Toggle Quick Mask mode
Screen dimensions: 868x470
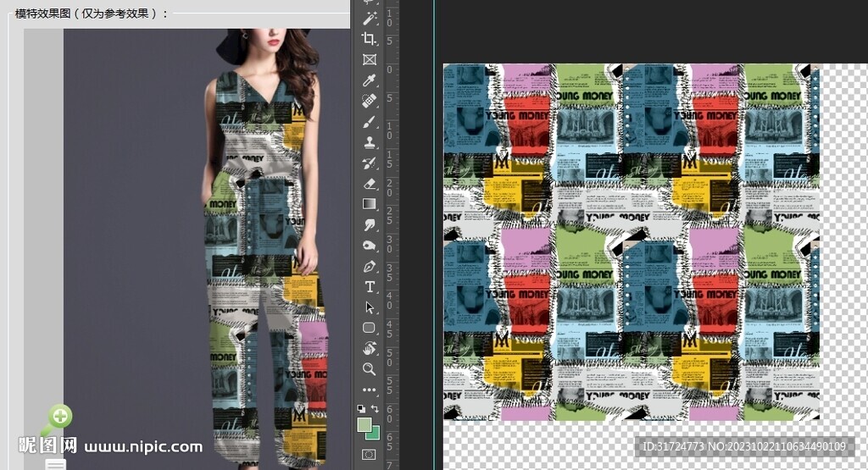(x=370, y=455)
